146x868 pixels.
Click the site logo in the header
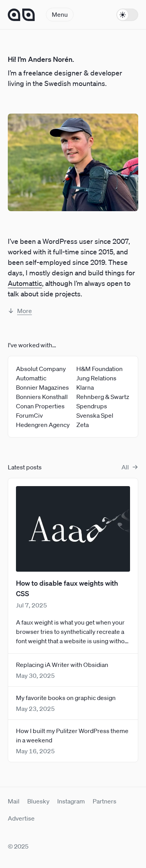[x=21, y=15]
